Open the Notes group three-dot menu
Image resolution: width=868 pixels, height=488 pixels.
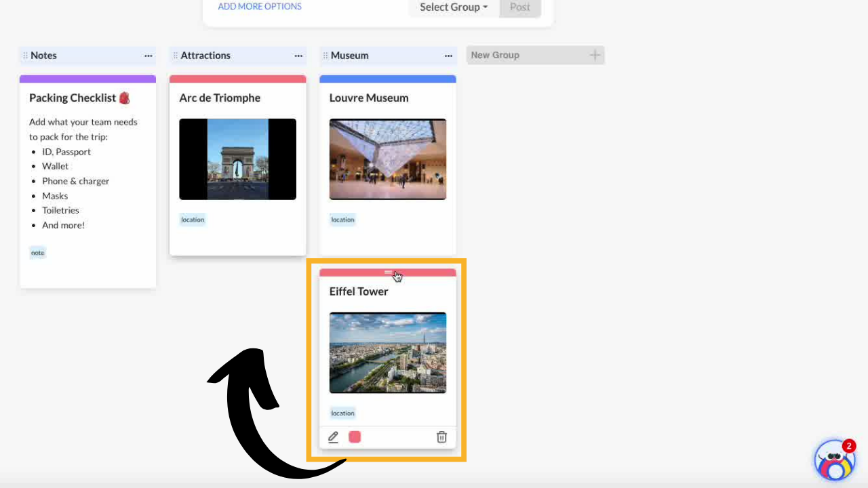point(148,56)
